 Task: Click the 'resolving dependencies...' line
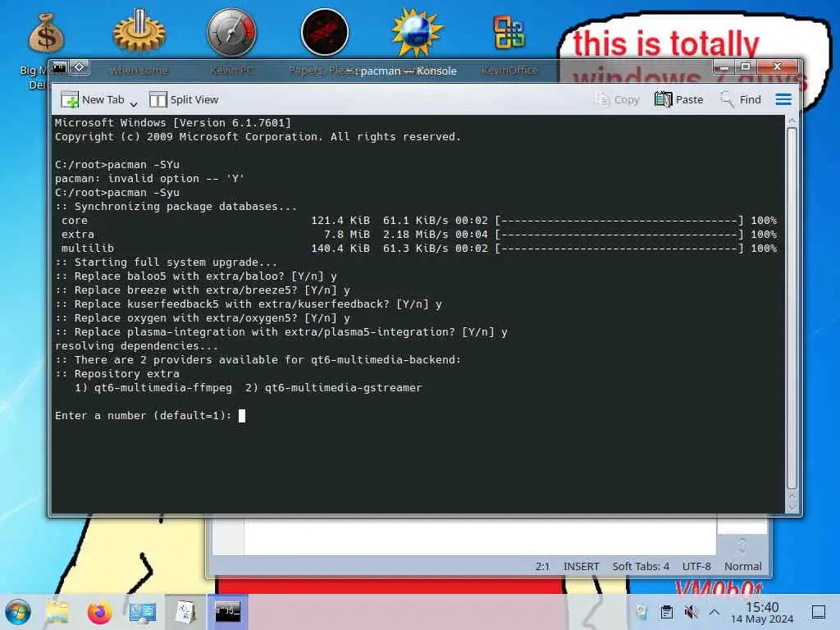click(136, 346)
